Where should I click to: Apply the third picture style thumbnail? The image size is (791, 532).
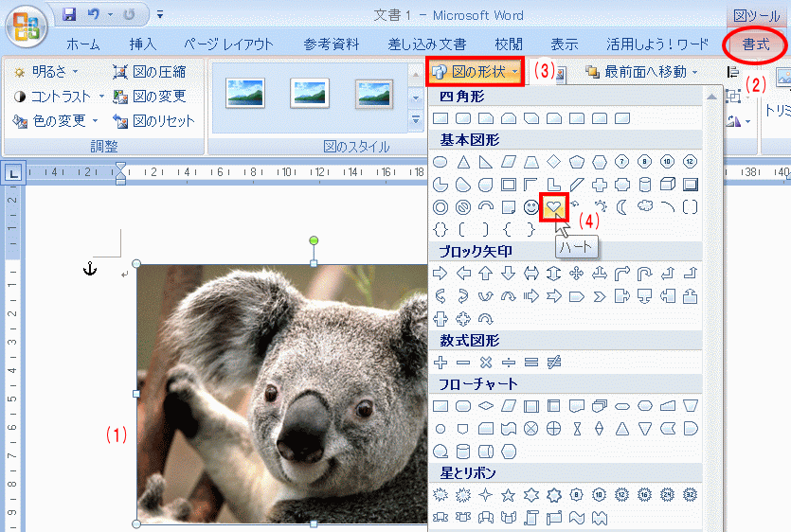click(x=374, y=94)
